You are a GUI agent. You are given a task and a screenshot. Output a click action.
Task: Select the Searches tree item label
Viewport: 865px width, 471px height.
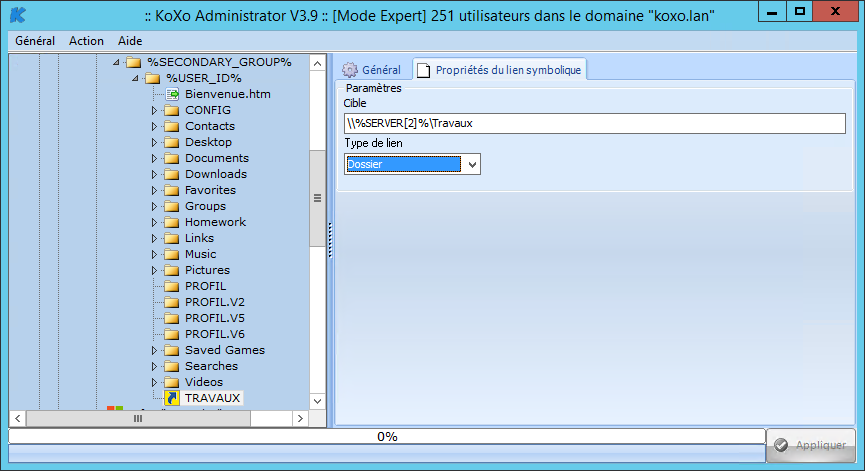(211, 366)
